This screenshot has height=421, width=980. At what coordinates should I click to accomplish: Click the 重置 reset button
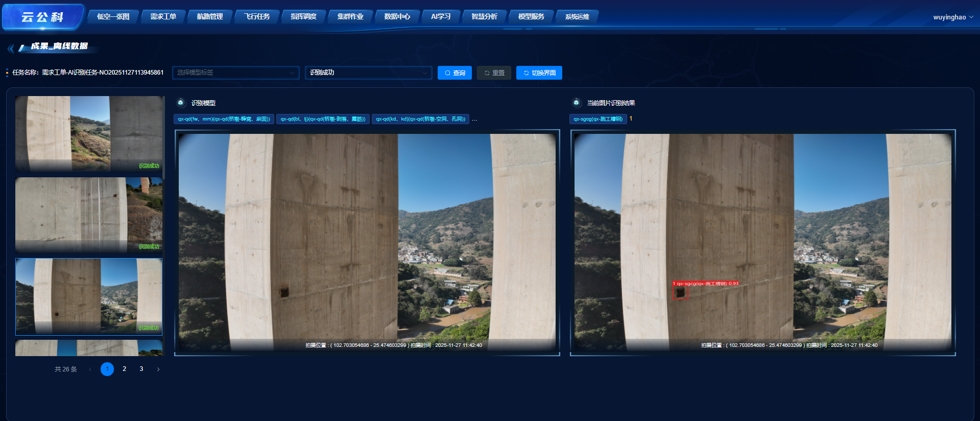[494, 73]
